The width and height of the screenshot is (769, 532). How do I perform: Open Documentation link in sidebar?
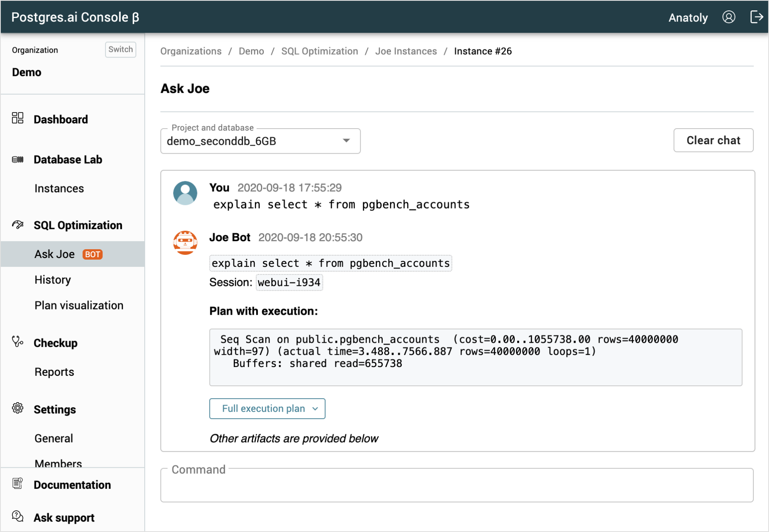click(x=72, y=484)
